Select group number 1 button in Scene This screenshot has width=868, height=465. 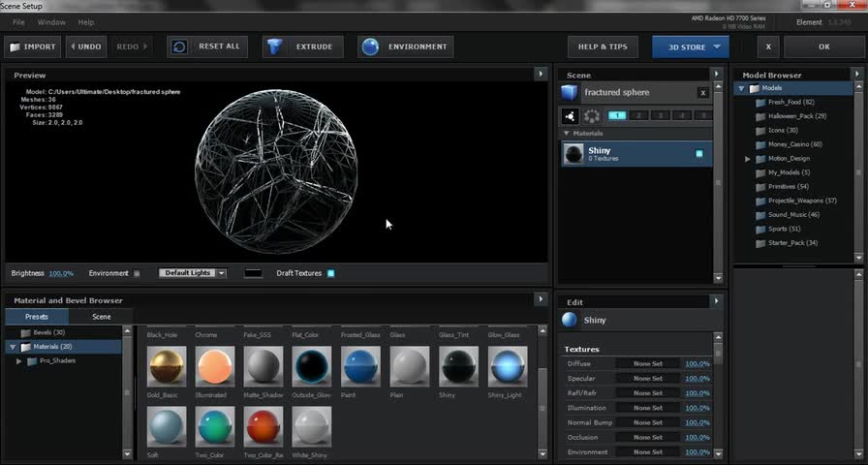click(x=617, y=115)
